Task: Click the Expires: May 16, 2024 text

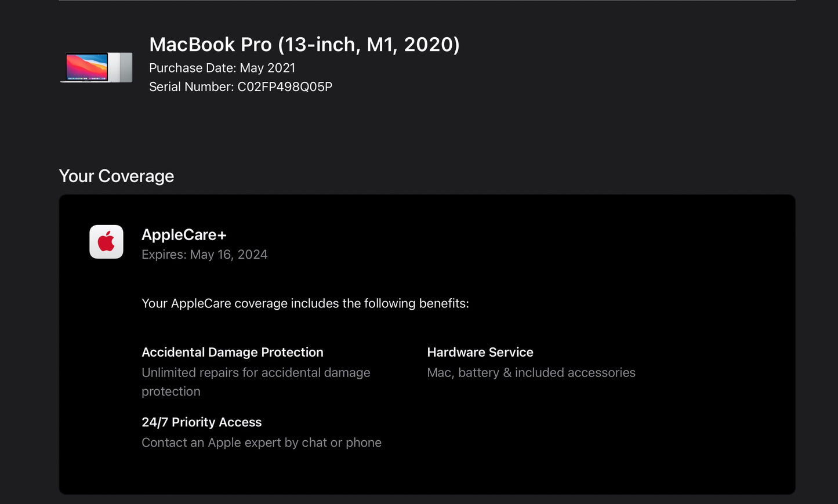Action: (x=205, y=254)
